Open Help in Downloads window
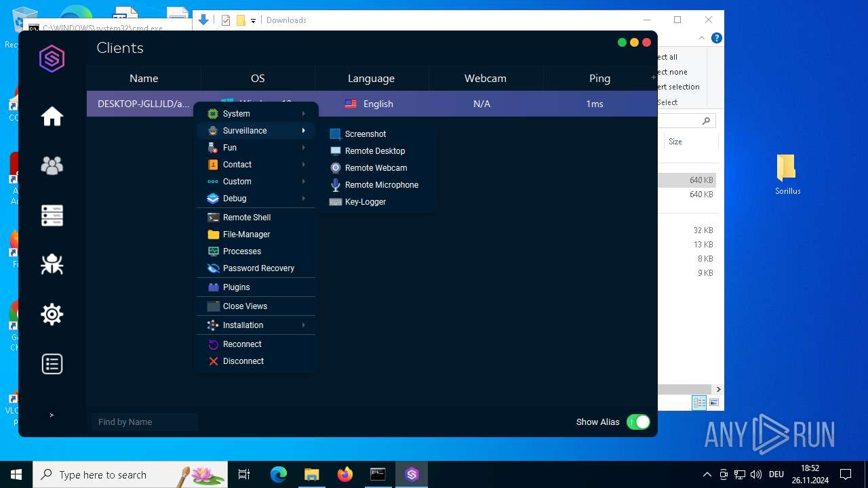868x488 pixels. click(716, 39)
